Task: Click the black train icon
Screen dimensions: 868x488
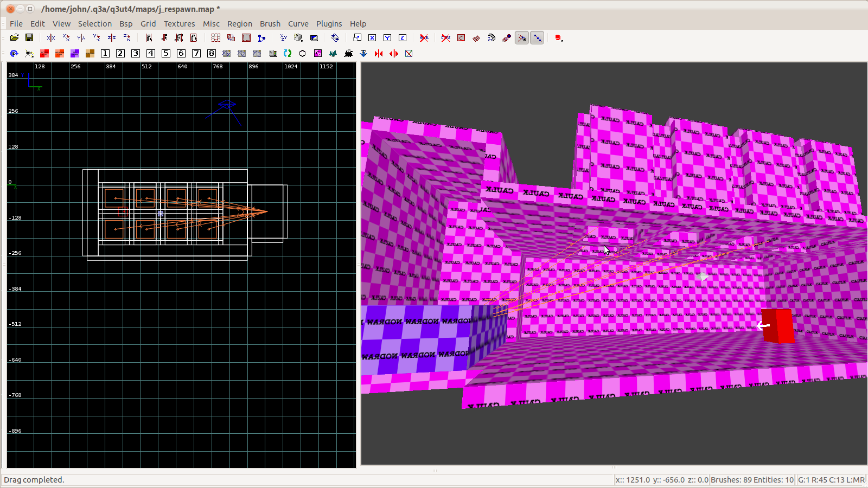Action: click(348, 54)
